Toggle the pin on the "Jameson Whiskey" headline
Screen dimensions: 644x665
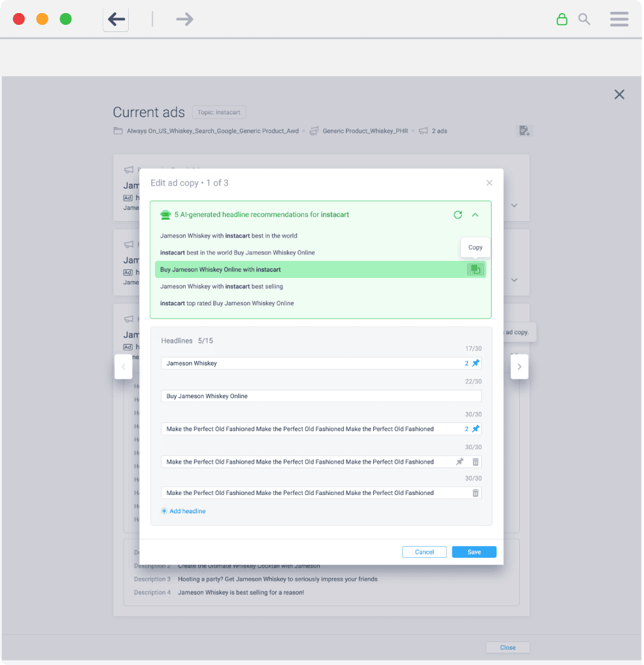[476, 363]
